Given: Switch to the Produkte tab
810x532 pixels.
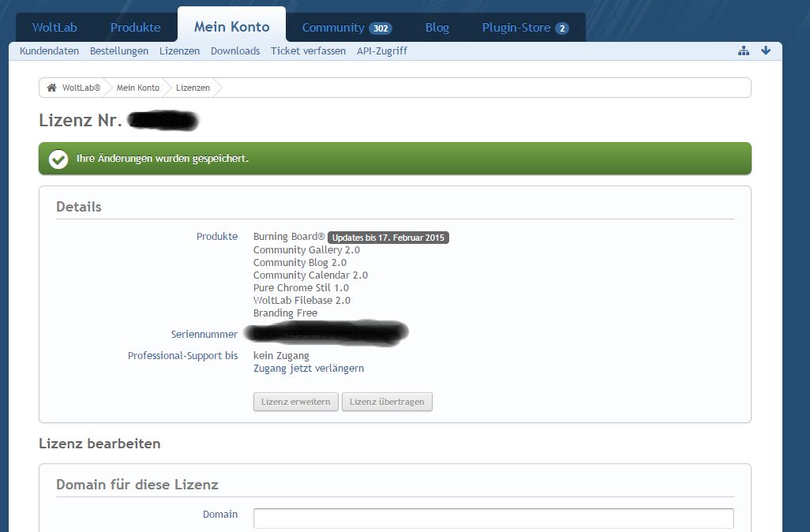Looking at the screenshot, I should point(135,28).
